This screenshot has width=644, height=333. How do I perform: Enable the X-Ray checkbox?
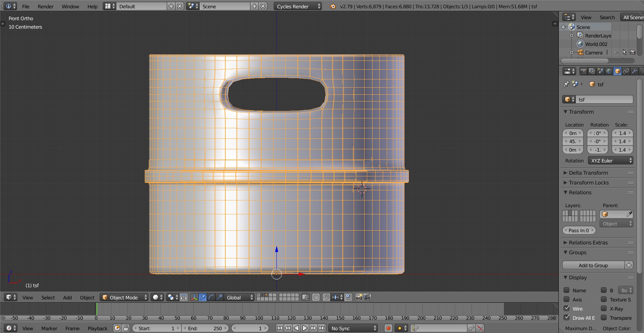tap(604, 308)
